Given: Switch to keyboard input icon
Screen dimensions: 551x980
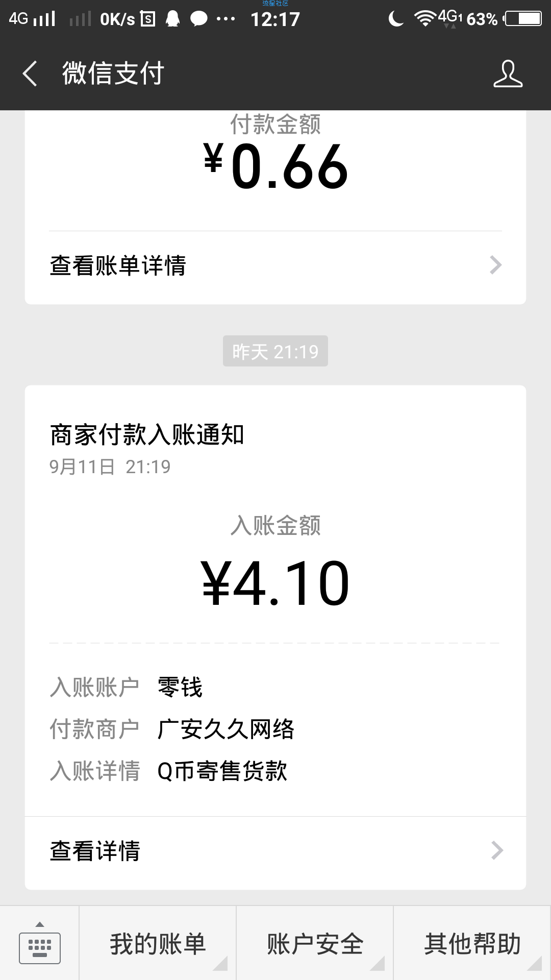Looking at the screenshot, I should [40, 943].
